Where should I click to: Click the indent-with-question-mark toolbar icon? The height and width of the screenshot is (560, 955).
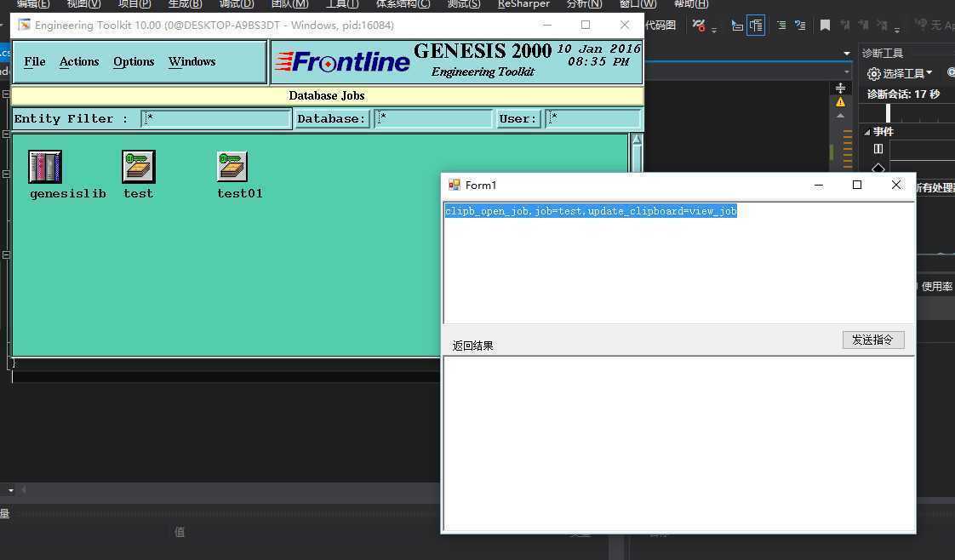pyautogui.click(x=800, y=26)
